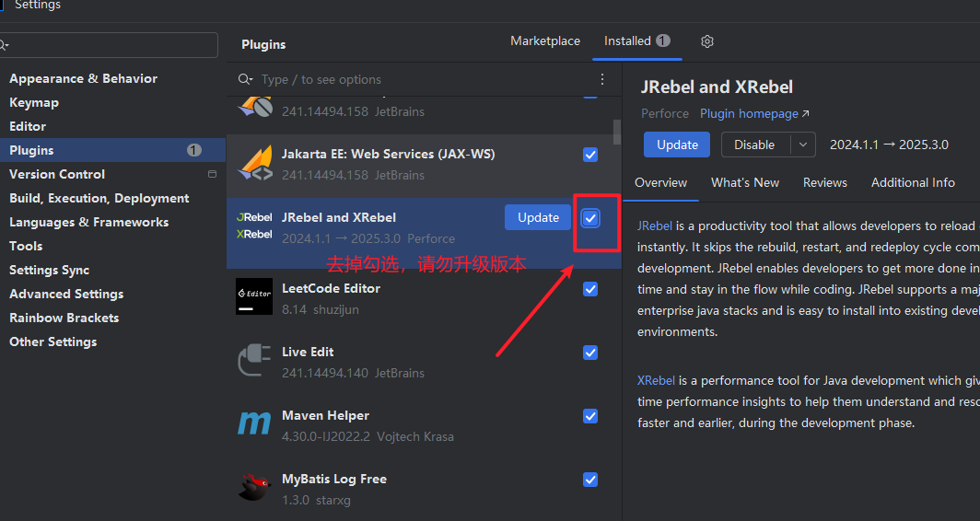Select the Maven Helper plugin name
Image resolution: width=980 pixels, height=521 pixels.
(x=325, y=416)
